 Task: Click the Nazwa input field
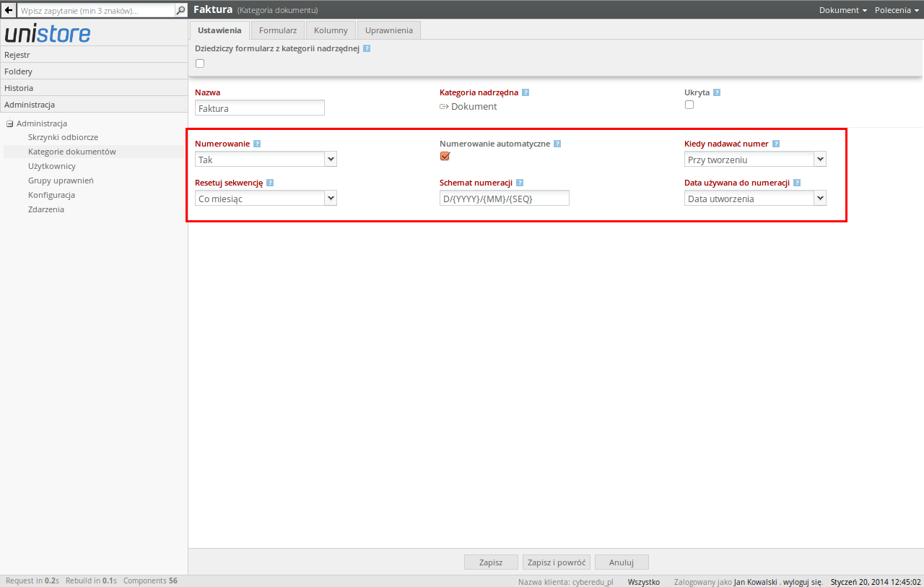click(260, 108)
